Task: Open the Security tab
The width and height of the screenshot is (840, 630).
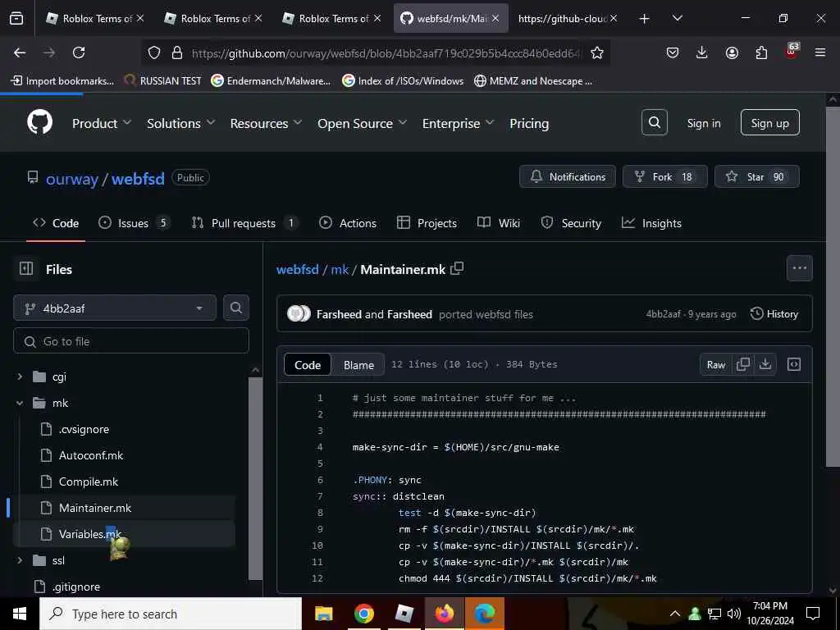Action: (571, 223)
